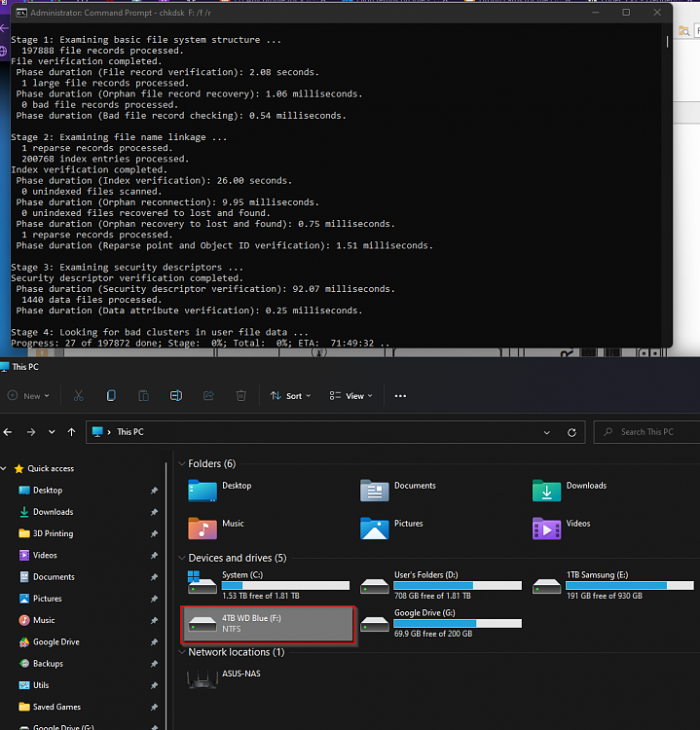Collapse Devices and drives (5) group
The width and height of the screenshot is (700, 730).
click(182, 558)
